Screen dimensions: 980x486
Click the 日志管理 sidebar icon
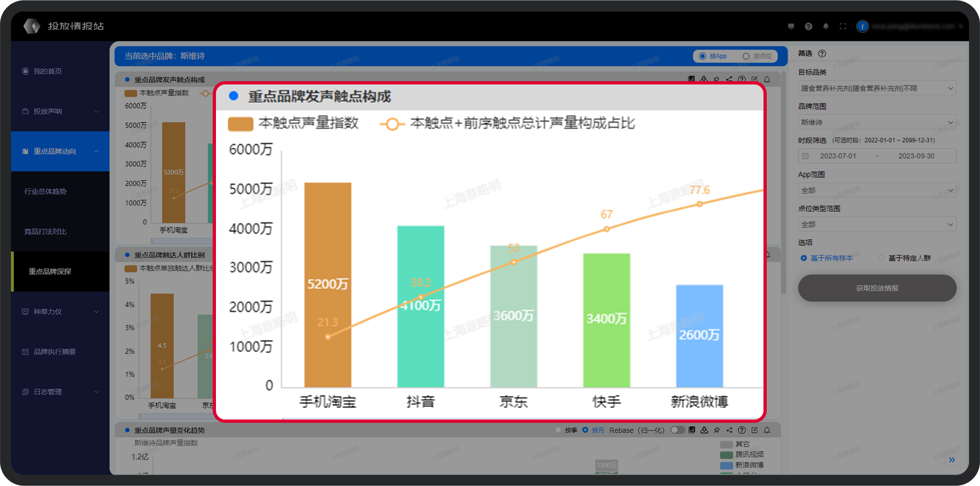point(25,392)
